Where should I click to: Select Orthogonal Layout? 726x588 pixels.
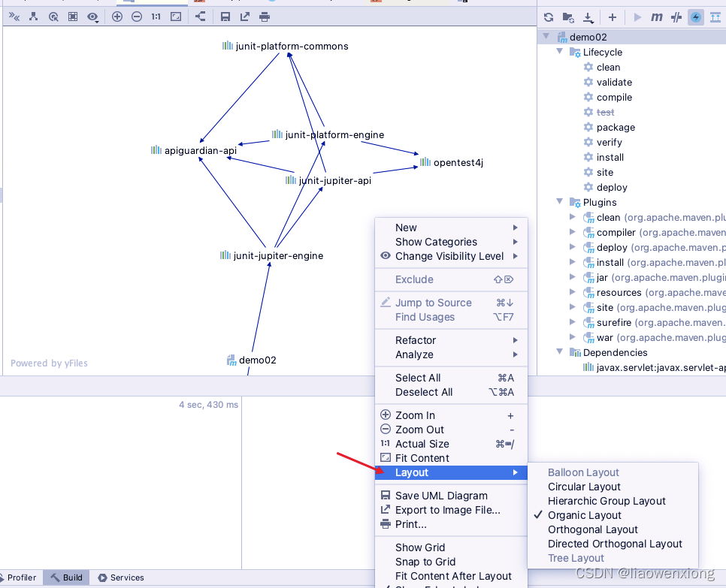(613, 529)
